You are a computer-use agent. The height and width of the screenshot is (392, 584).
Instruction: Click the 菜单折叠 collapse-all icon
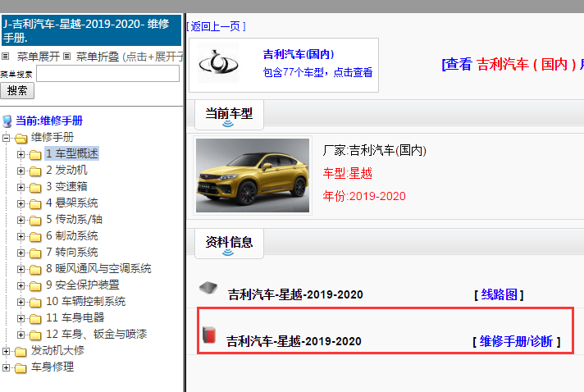(x=66, y=57)
